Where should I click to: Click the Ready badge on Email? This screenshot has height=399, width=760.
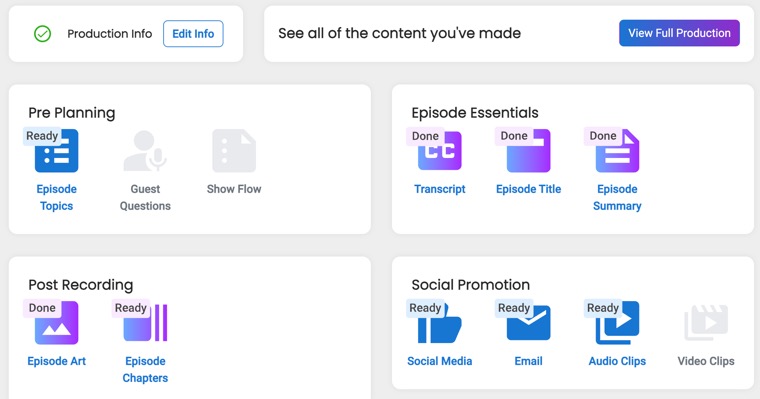point(514,308)
